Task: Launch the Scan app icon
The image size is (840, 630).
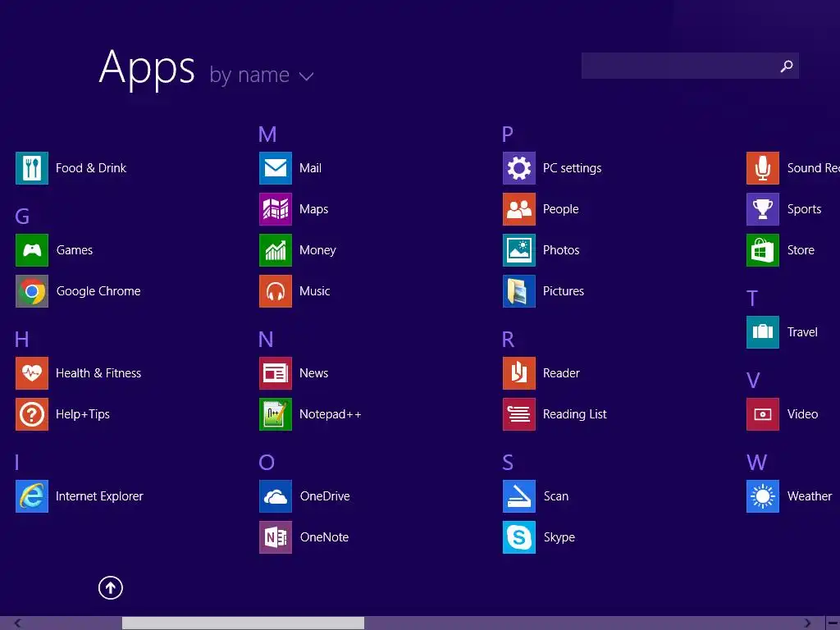Action: (518, 496)
